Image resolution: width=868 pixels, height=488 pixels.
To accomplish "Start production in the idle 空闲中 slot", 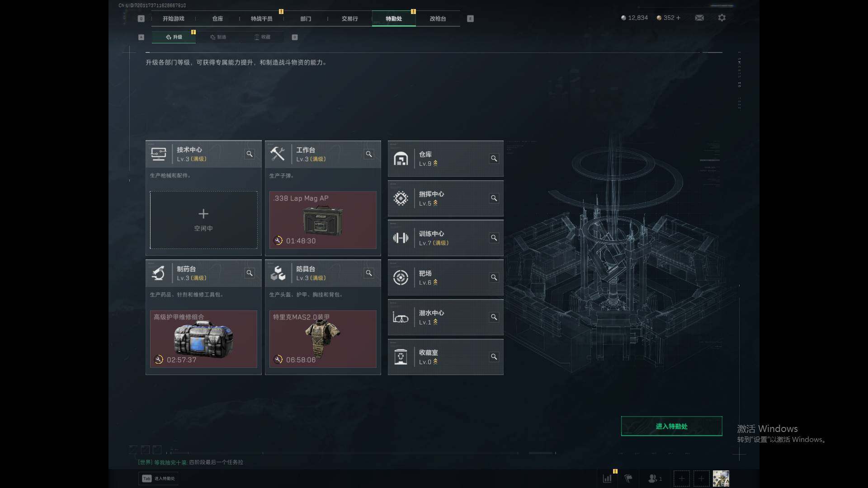I will (x=203, y=220).
